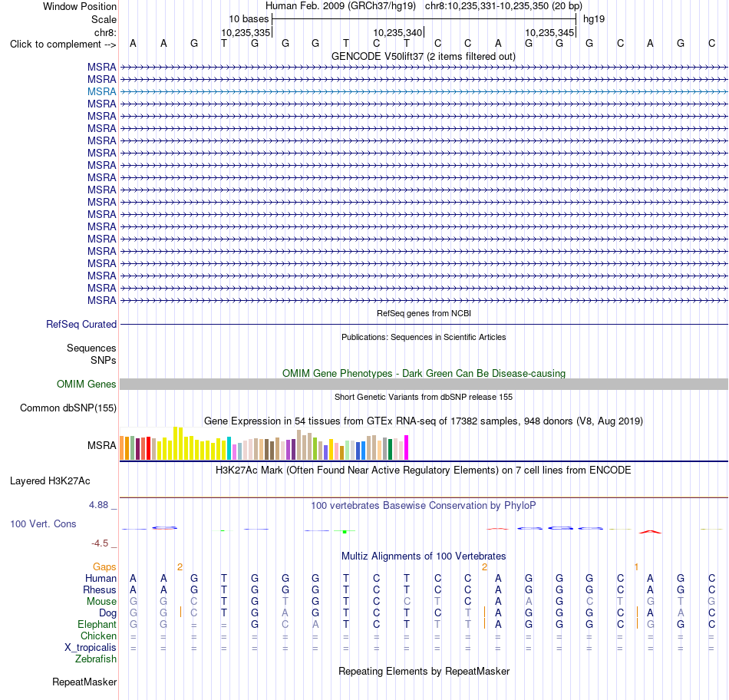Click the orange gap count '1' in Gaps row
The width and height of the screenshot is (729, 700).
click(x=636, y=567)
